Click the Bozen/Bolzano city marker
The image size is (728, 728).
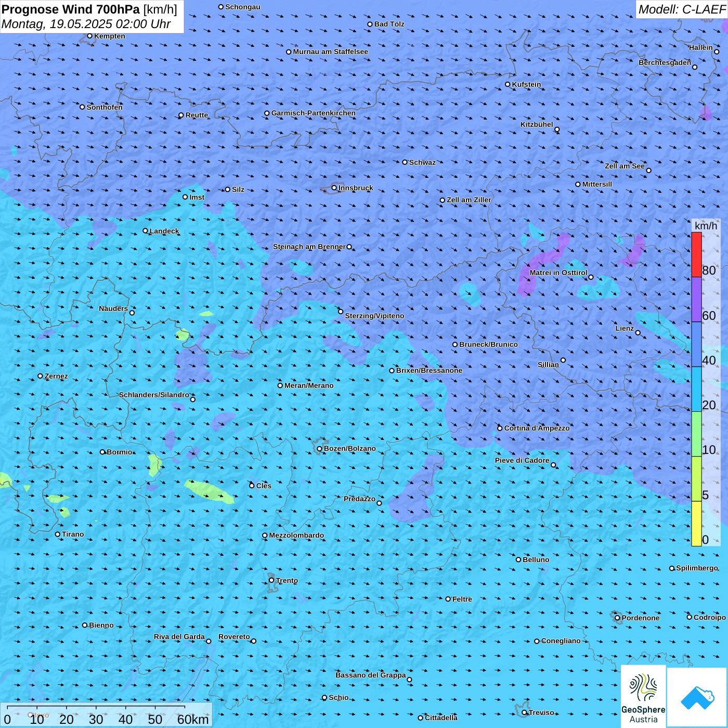[319, 448]
